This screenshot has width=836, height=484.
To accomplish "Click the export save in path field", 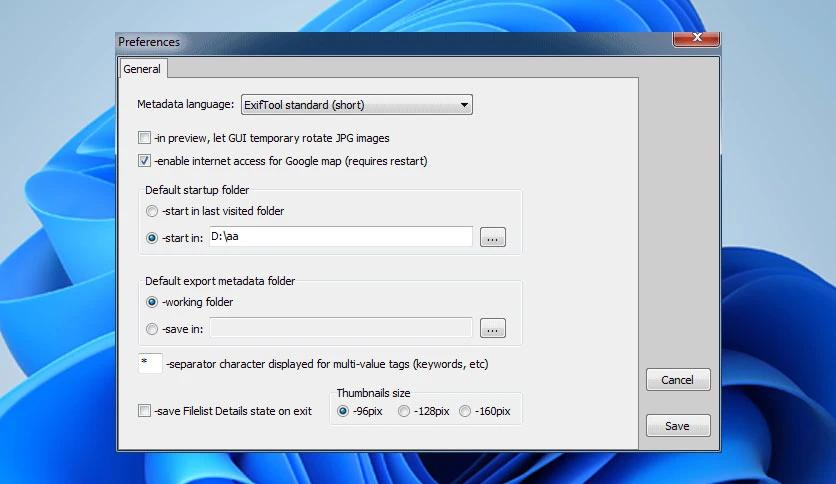I will coord(341,328).
